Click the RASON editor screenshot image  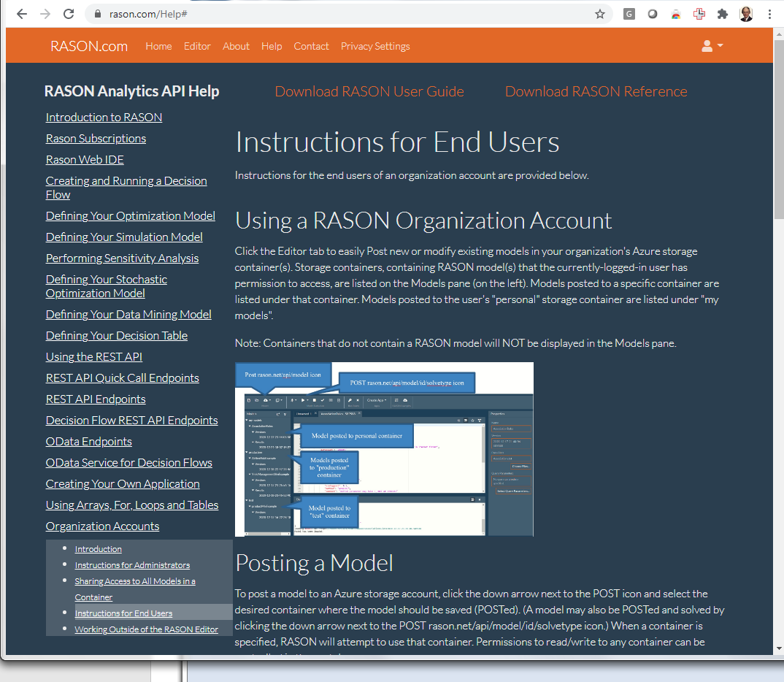384,449
